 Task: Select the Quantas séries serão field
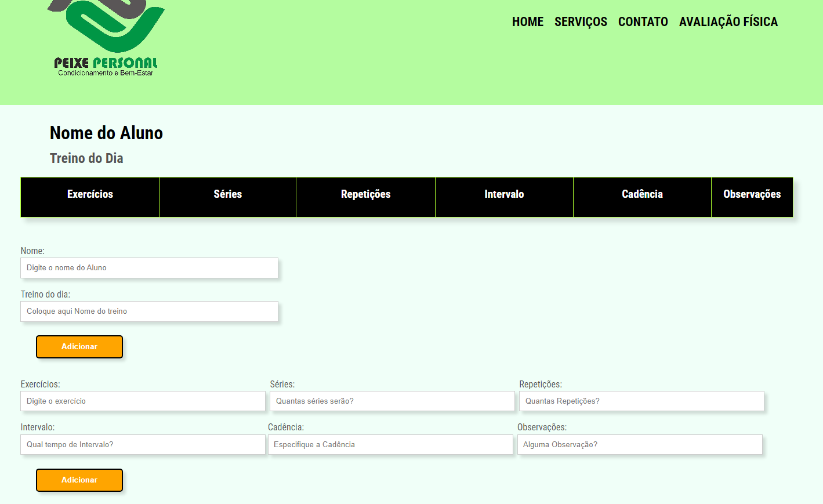392,401
